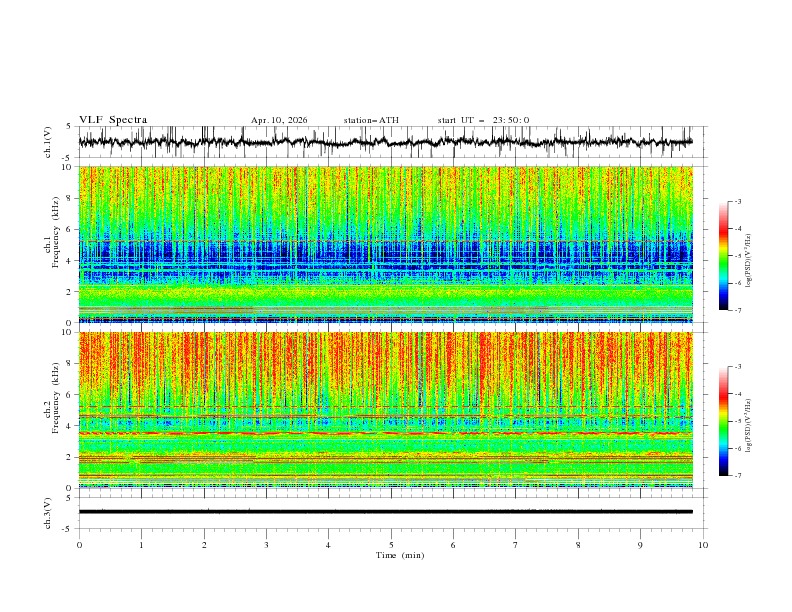Click the "-7" label on ch.1 colorbar
Viewport: 792px width, 612px height.
pyautogui.click(x=737, y=310)
